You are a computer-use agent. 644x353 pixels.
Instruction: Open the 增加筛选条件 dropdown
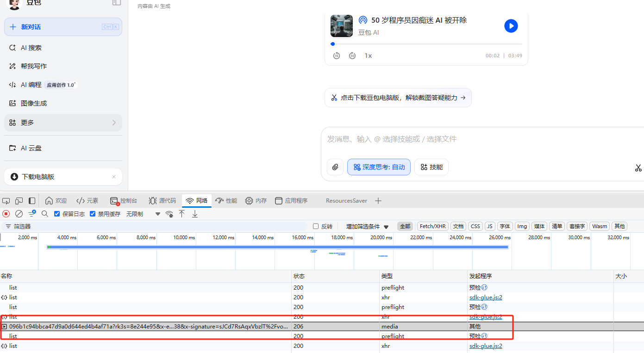coord(368,226)
